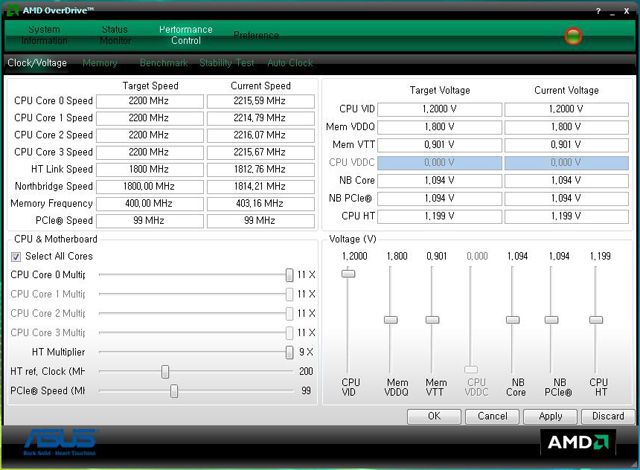Click the HT ref. Clock slider handle
640x470 pixels.
[165, 372]
